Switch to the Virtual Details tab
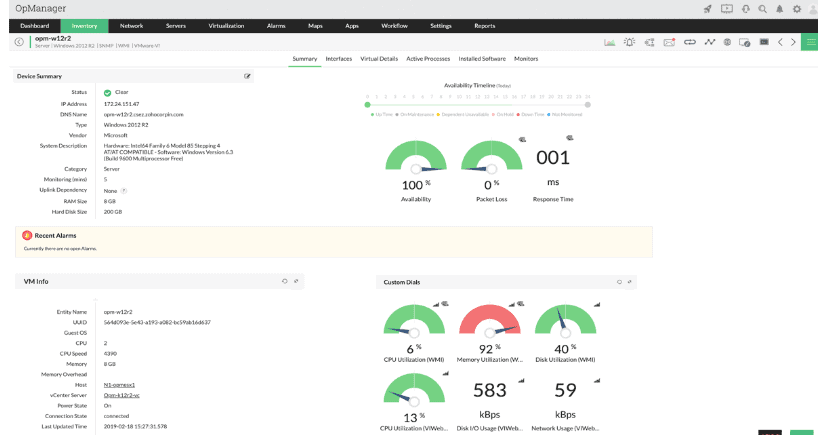This screenshot has height=435, width=818. click(x=379, y=59)
